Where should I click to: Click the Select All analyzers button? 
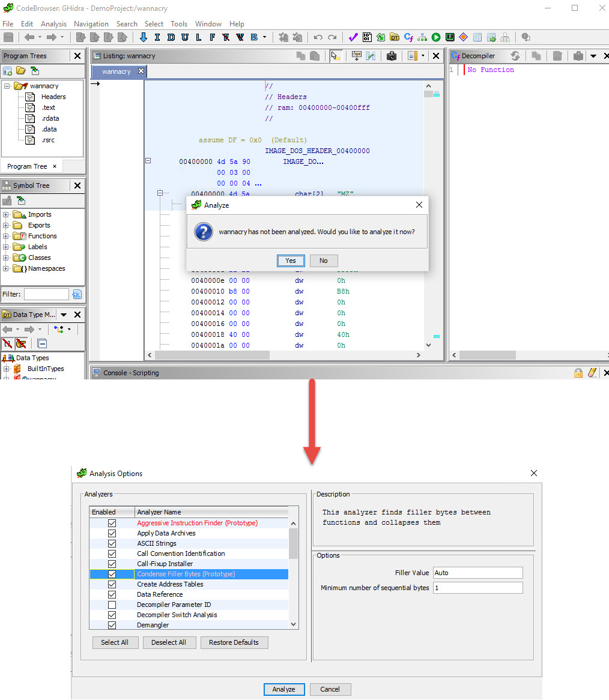click(115, 642)
